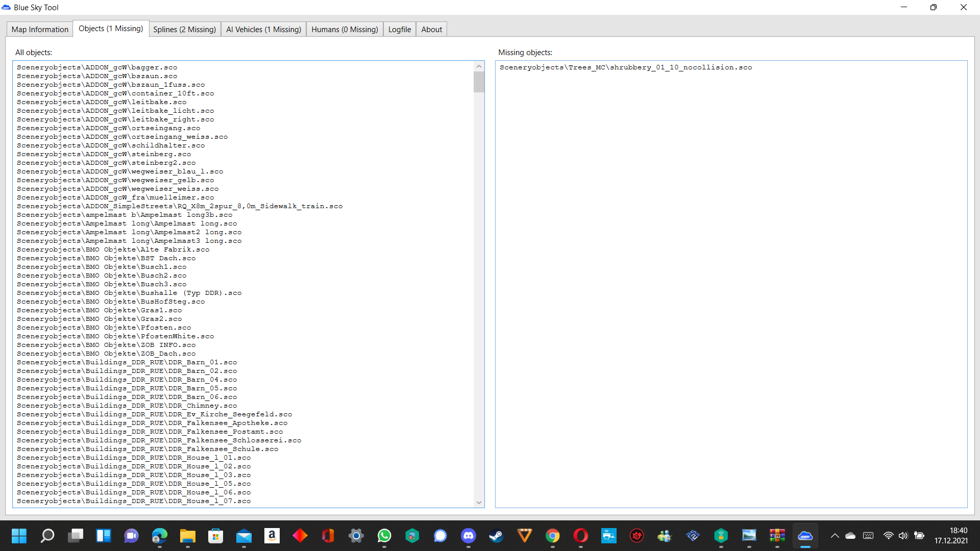This screenshot has width=980, height=551.
Task: Open Google Chrome from the taskbar
Action: tap(552, 536)
